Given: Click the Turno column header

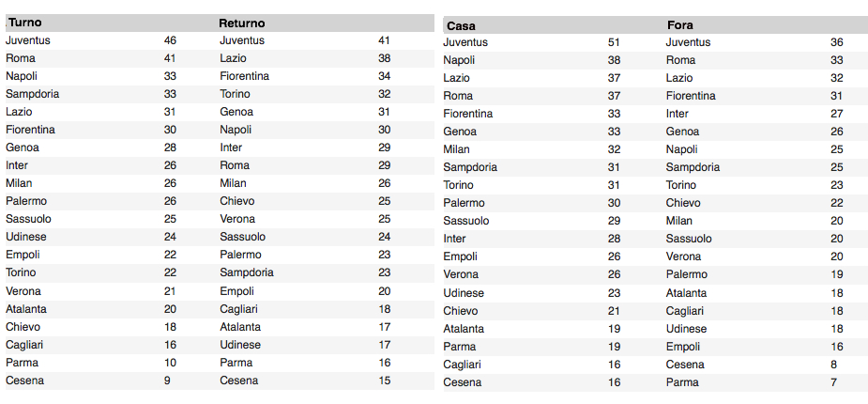Looking at the screenshot, I should click(25, 23).
